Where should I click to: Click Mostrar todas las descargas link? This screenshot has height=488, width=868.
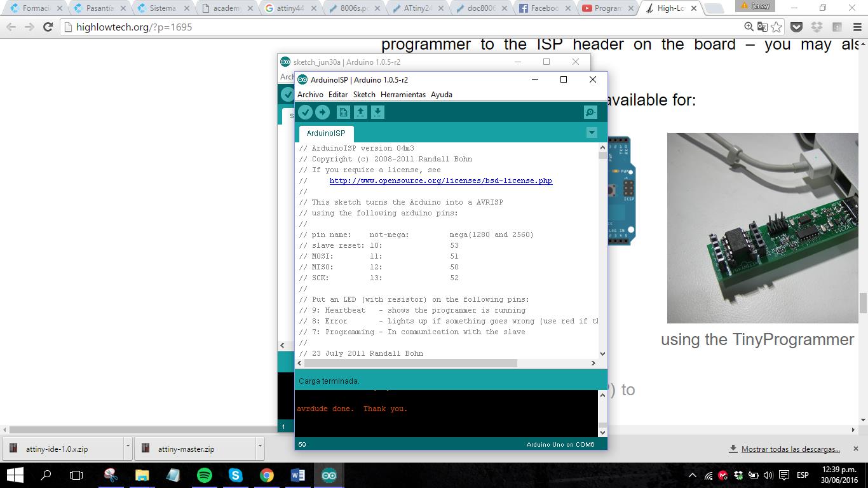point(790,449)
